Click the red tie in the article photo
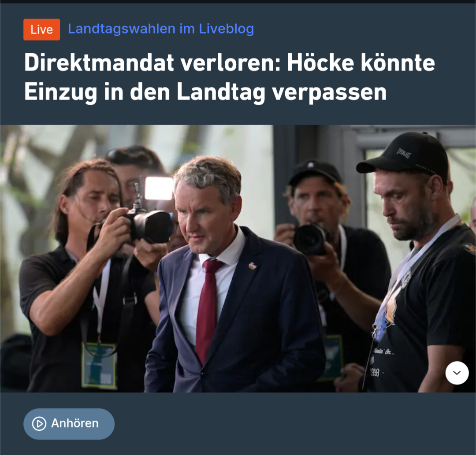Image resolution: width=476 pixels, height=455 pixels. [208, 309]
